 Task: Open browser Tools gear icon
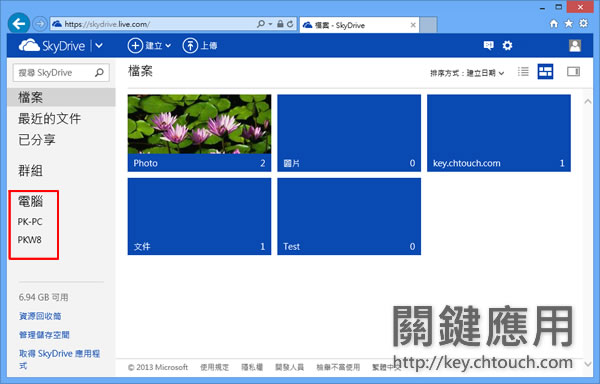pyautogui.click(x=583, y=23)
